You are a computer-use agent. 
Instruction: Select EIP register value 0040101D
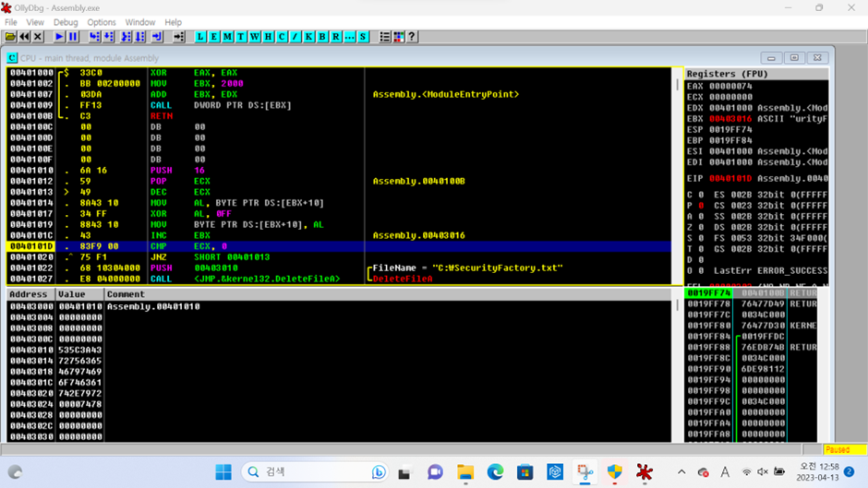click(730, 179)
